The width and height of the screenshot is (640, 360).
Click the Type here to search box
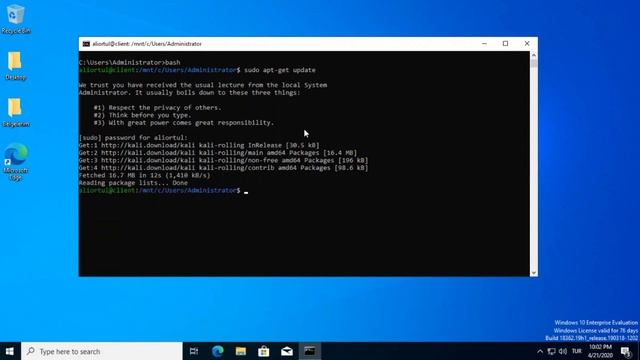pyautogui.click(x=102, y=351)
